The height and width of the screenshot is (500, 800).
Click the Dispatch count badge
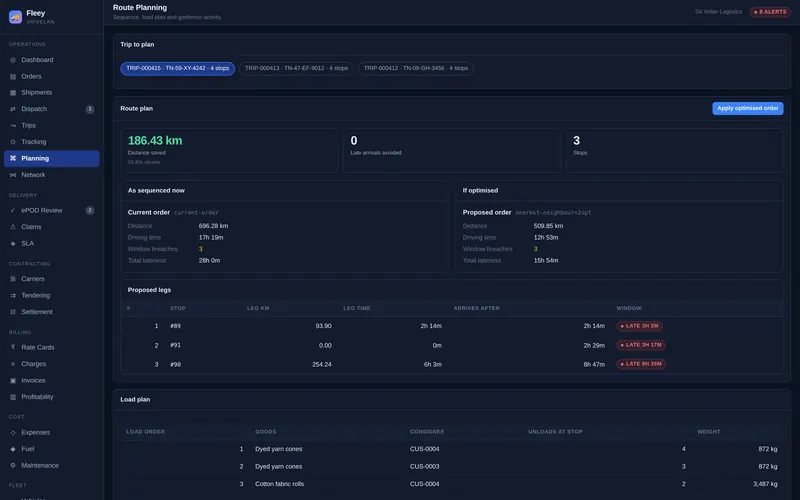(90, 109)
